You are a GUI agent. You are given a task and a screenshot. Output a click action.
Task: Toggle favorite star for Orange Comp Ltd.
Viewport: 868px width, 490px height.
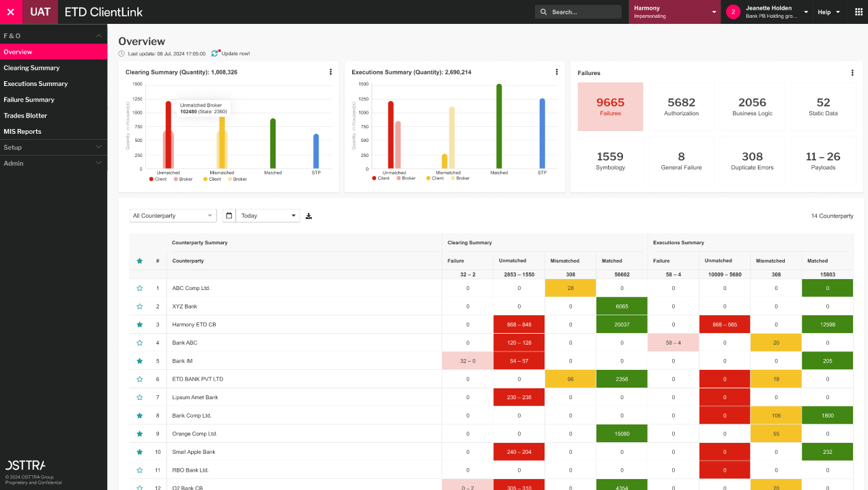click(x=140, y=434)
